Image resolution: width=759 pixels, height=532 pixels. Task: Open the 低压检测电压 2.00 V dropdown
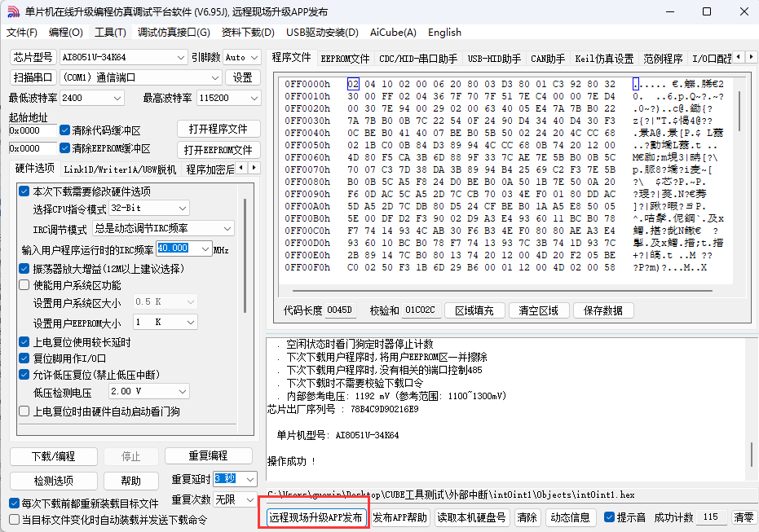pyautogui.click(x=149, y=391)
